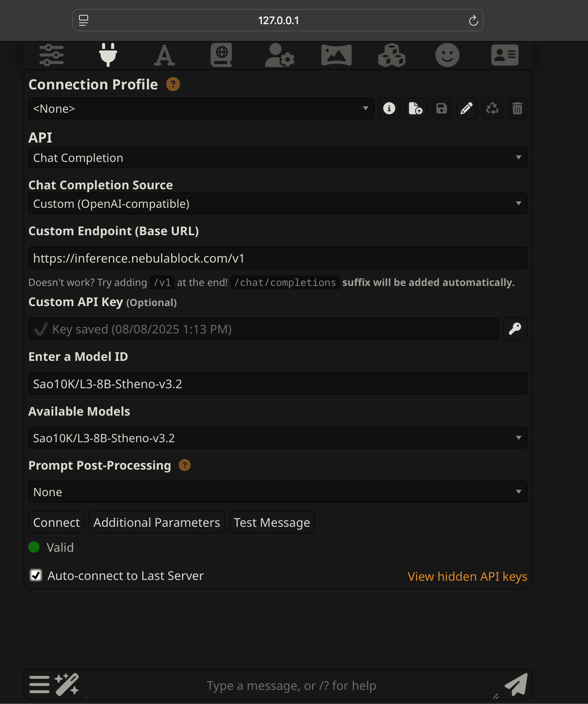This screenshot has height=704, width=588.
Task: Open Persona Management smiley icon
Action: pyautogui.click(x=447, y=55)
